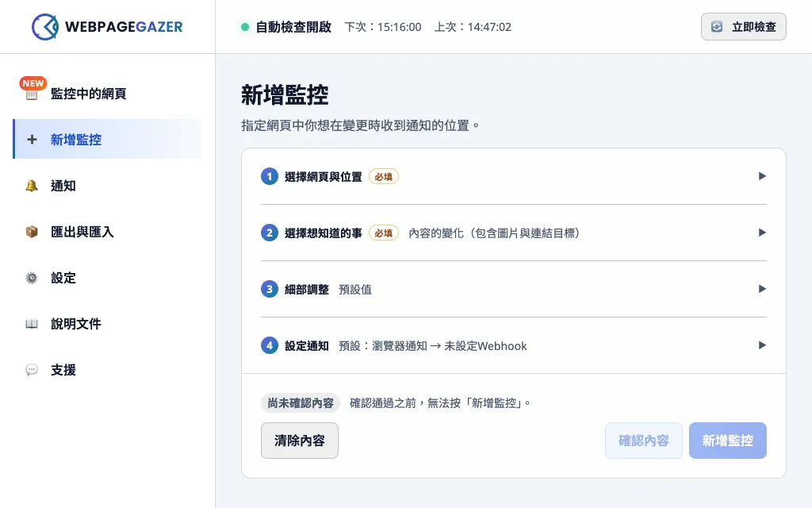Select 新增監控 in the sidebar
The width and height of the screenshot is (812, 508).
[108, 139]
